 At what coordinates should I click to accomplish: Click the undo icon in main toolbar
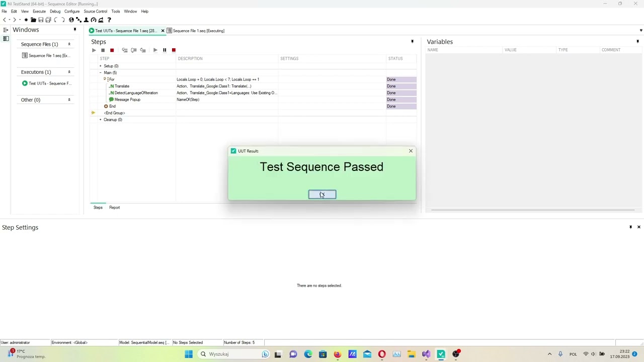point(56,20)
